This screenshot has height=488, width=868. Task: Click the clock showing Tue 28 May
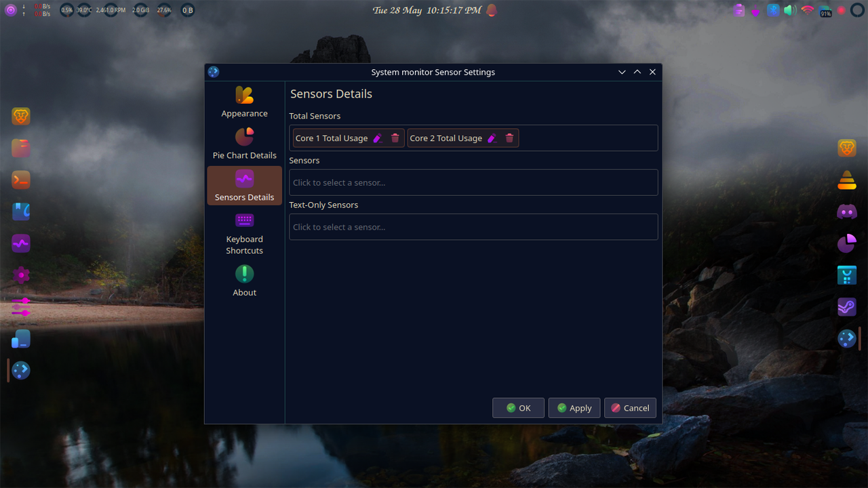[427, 10]
